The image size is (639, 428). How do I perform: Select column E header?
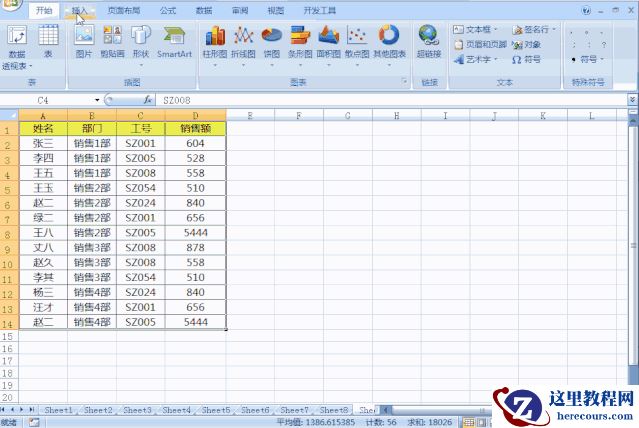coord(250,115)
